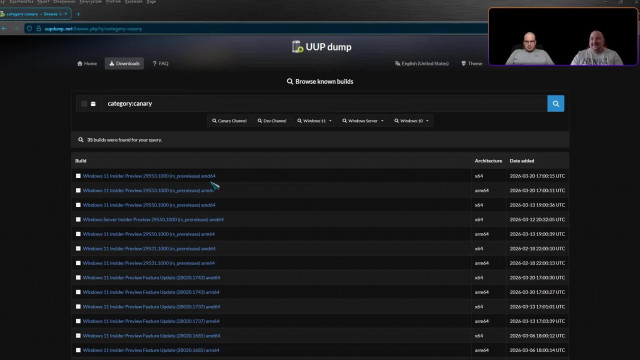Toggle the dim checkbox in search bar

[84, 104]
